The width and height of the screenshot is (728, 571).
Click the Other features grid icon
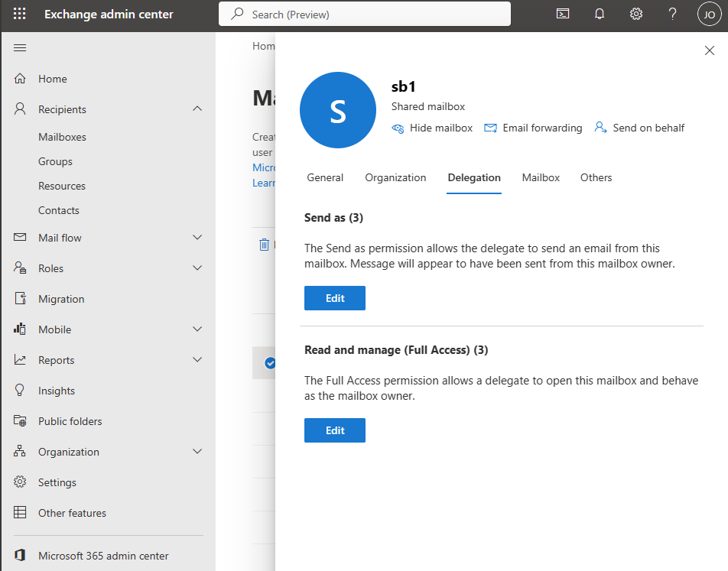point(20,512)
